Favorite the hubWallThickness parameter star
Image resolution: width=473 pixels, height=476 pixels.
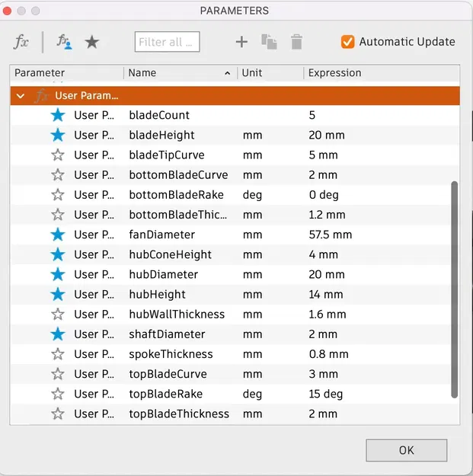[x=58, y=315]
